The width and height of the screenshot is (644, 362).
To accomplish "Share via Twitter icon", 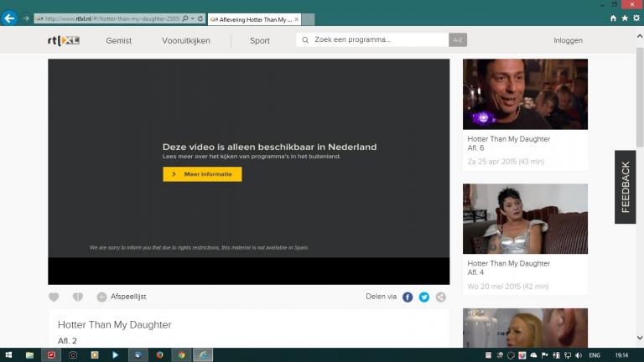I will click(x=424, y=297).
